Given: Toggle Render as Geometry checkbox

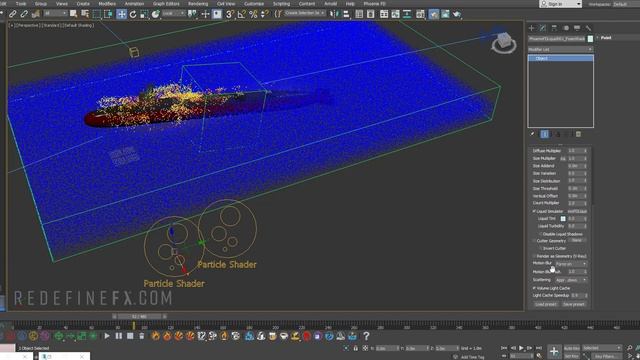Looking at the screenshot, I should (534, 256).
